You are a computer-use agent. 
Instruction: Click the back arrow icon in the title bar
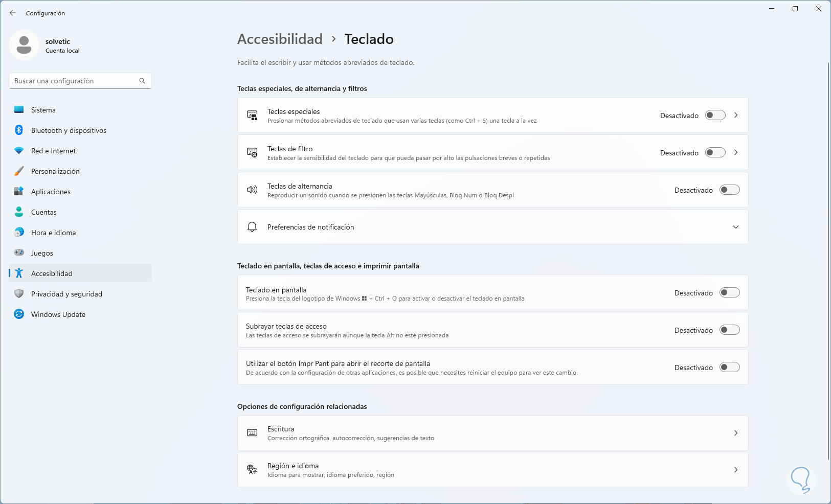(13, 13)
